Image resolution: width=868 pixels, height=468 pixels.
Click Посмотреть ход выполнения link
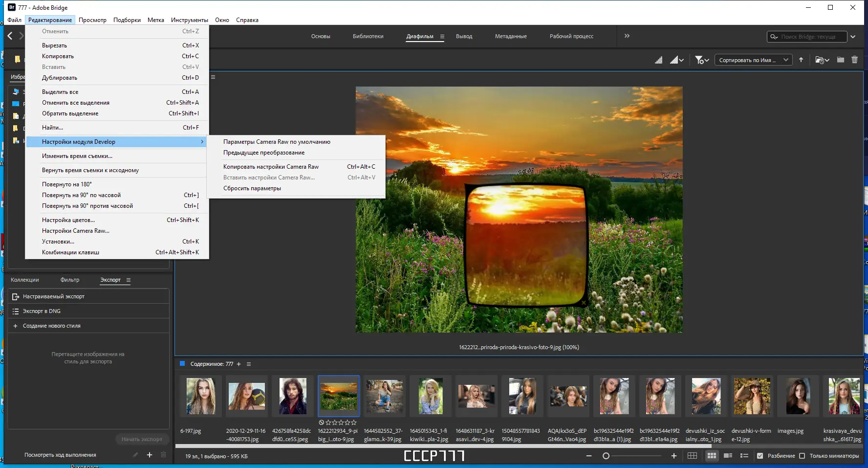[60, 455]
